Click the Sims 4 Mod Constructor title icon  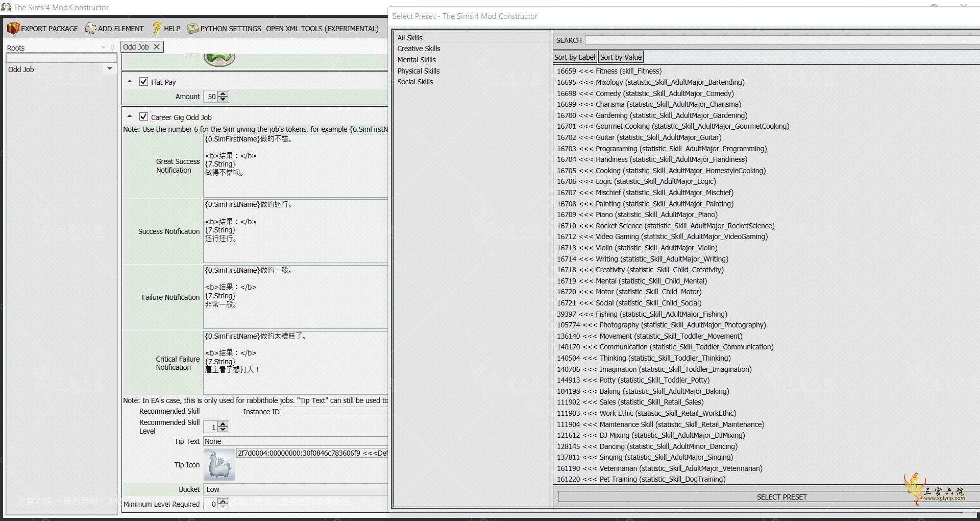point(6,7)
